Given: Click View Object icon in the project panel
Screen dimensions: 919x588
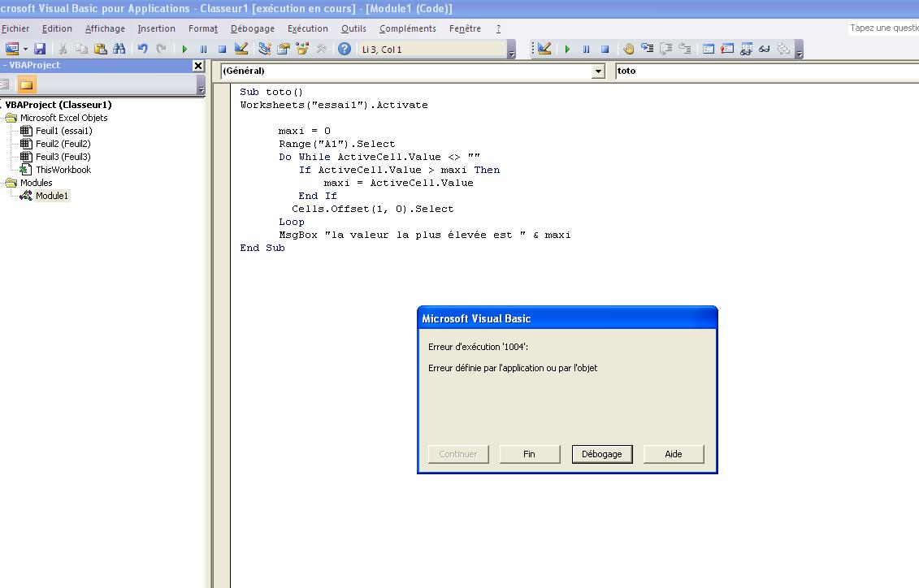Looking at the screenshot, I should click(x=5, y=85).
